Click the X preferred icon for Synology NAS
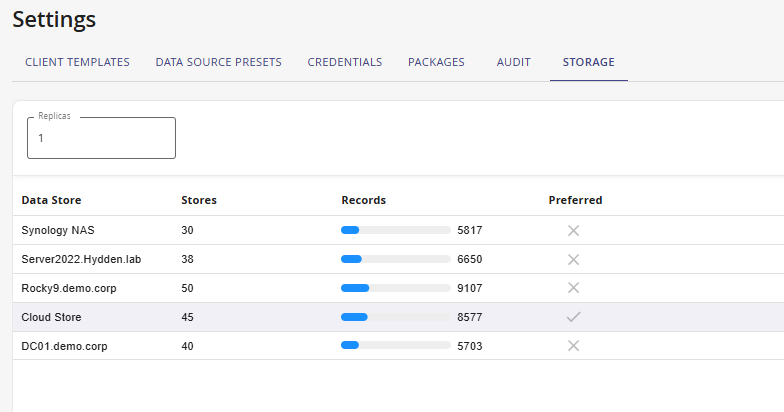This screenshot has width=784, height=412. point(573,230)
